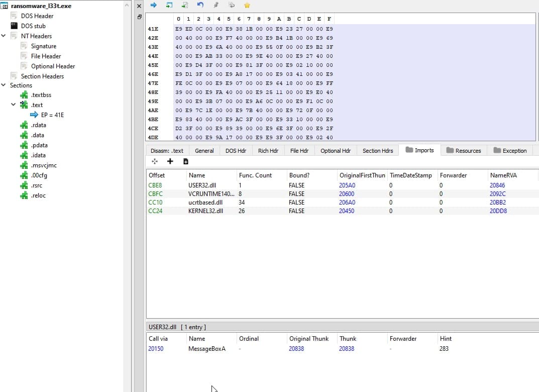Collapse the NT Headers tree node

pos(4,36)
